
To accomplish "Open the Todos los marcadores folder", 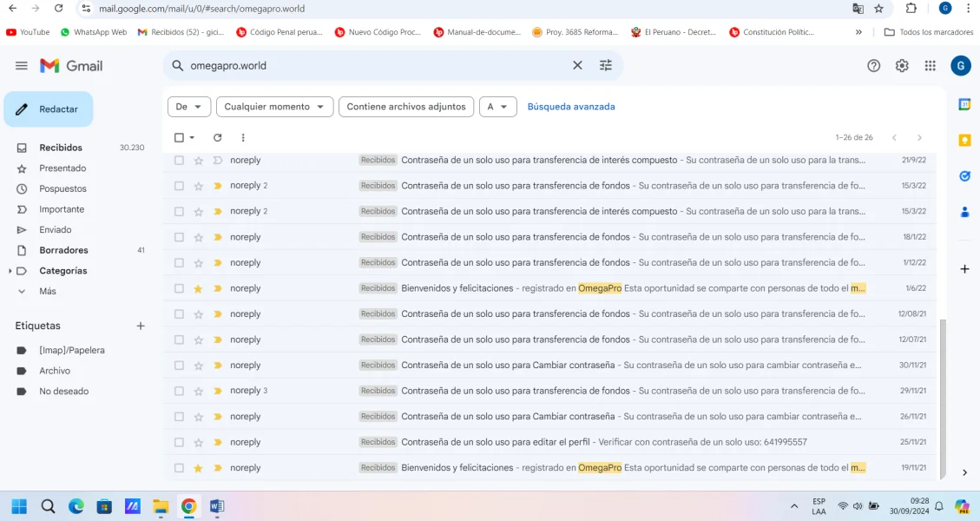I will [x=929, y=32].
